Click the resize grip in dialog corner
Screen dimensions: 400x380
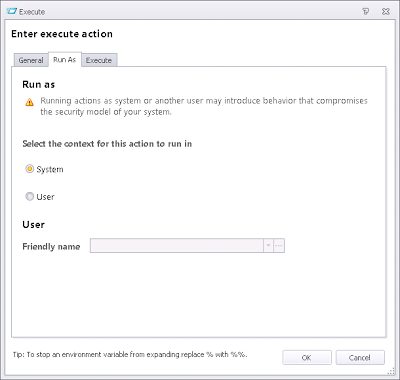click(391, 371)
